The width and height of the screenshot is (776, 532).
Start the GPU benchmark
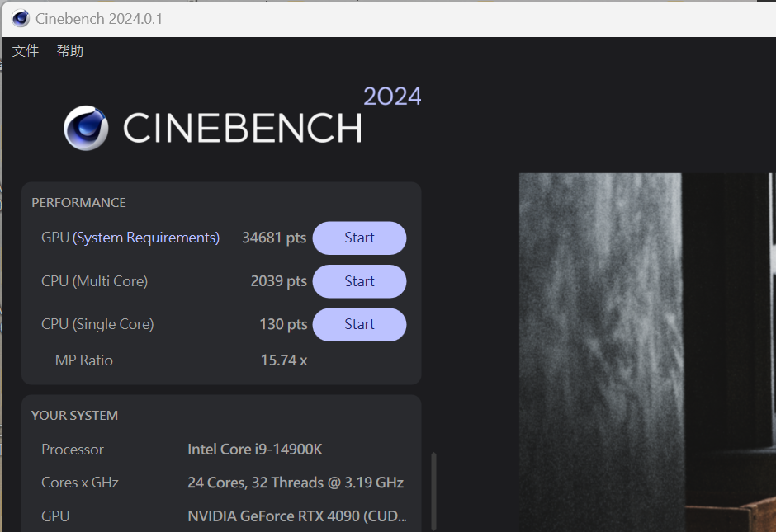[x=359, y=238]
